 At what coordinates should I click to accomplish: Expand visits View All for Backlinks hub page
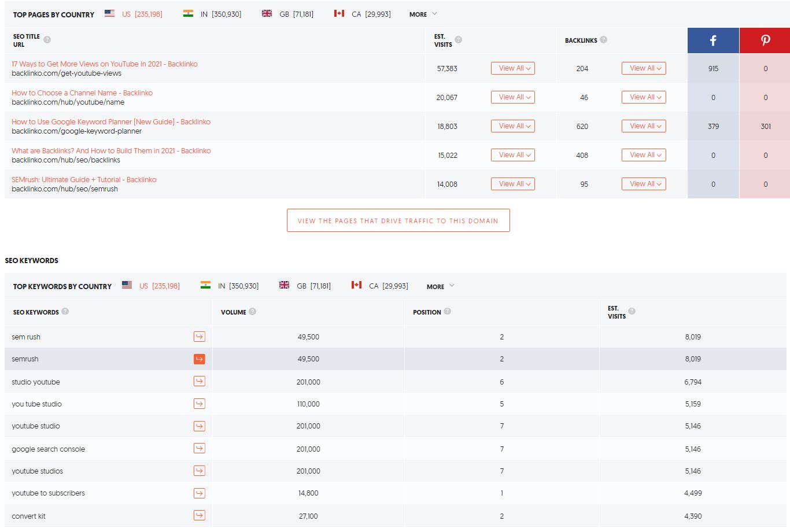click(x=513, y=155)
